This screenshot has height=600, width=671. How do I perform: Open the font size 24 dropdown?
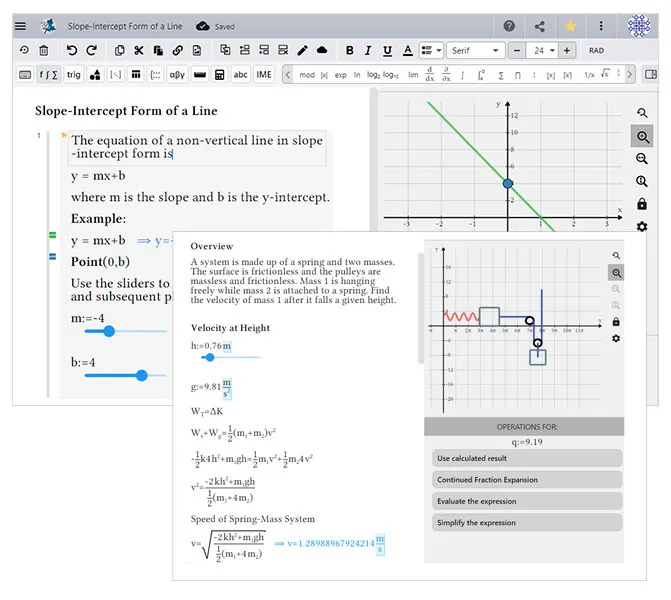tap(543, 50)
